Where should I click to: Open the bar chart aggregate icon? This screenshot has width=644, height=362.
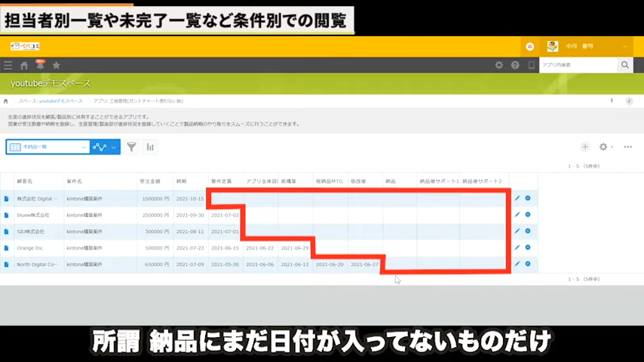[150, 147]
